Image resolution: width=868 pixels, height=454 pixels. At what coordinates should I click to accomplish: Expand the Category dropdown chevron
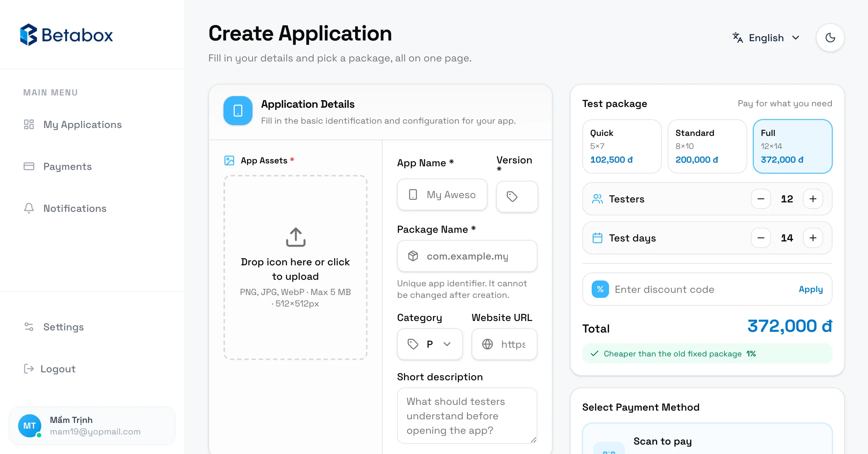point(447,344)
